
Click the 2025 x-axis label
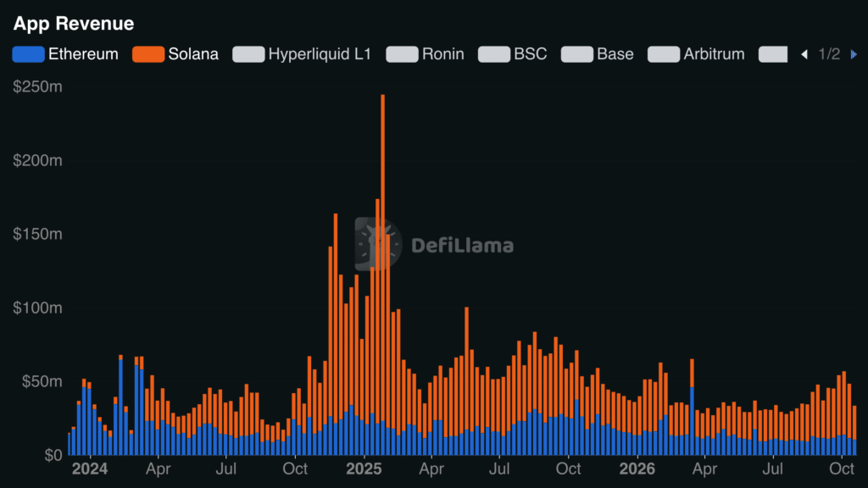tap(364, 469)
